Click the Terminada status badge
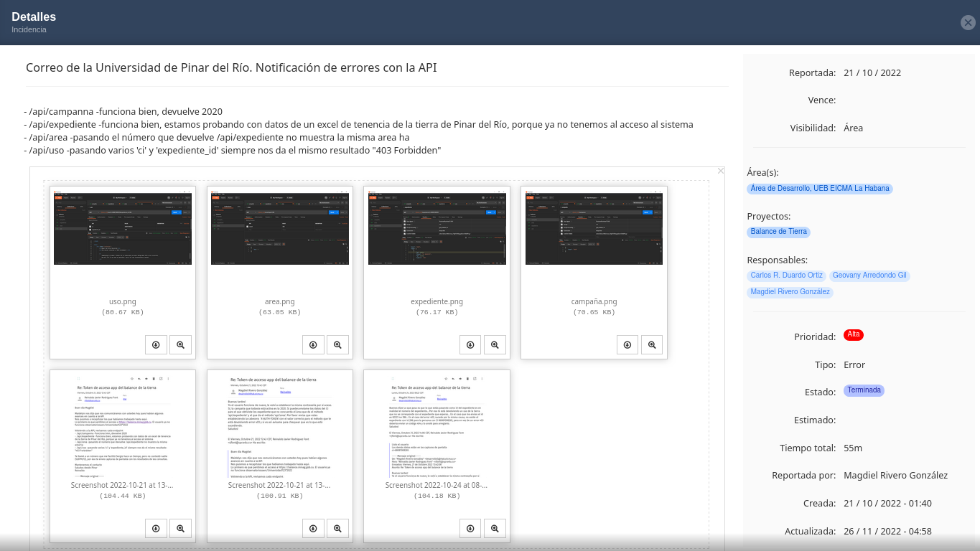Viewport: 980px width, 551px height. coord(864,391)
